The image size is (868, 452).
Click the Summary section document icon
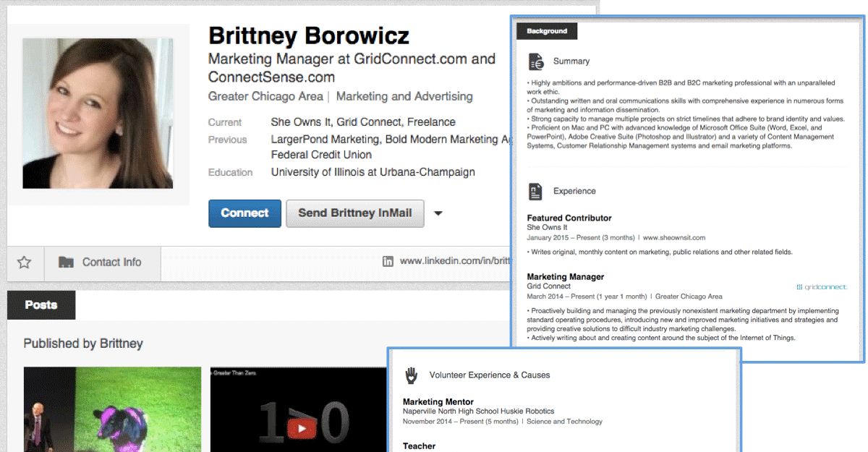536,61
